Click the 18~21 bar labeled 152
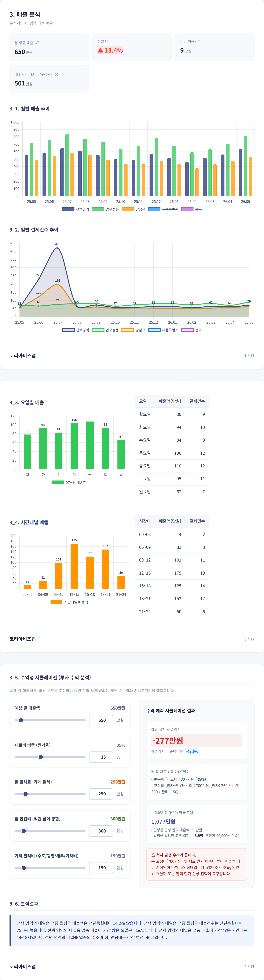 pyautogui.click(x=106, y=569)
